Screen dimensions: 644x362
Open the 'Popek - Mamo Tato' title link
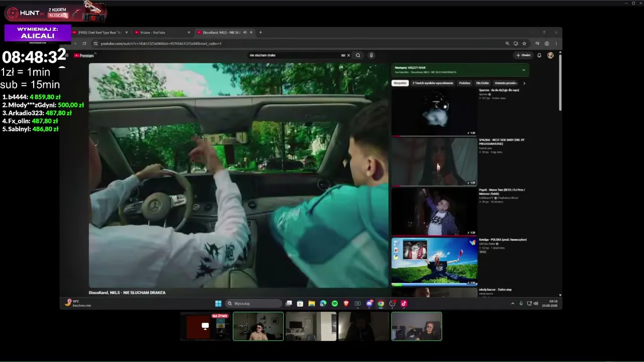502,192
